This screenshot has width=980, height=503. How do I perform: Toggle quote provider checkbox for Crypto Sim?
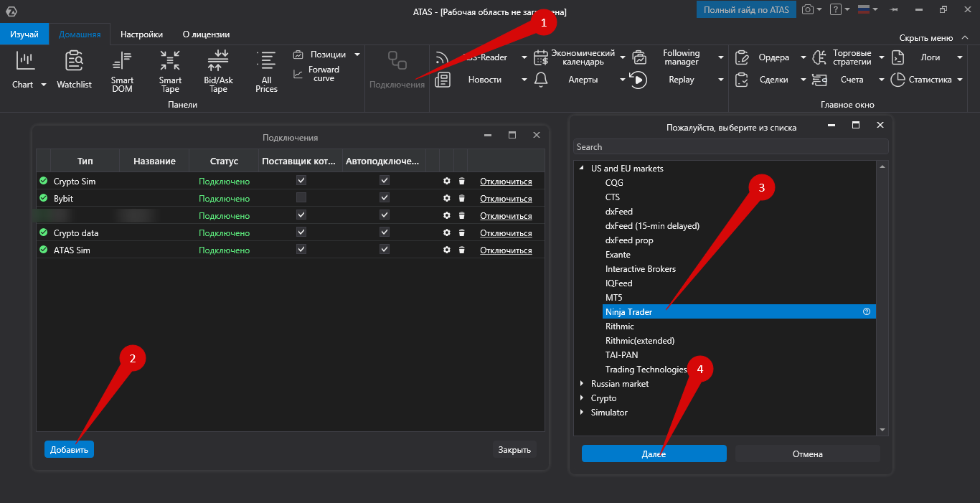(301, 181)
